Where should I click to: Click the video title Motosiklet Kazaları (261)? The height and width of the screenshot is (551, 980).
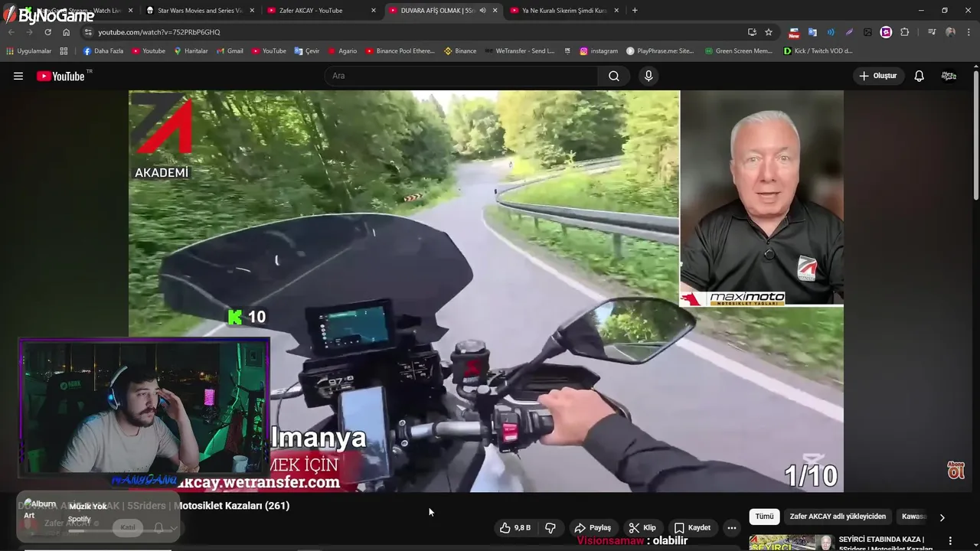[x=232, y=506]
